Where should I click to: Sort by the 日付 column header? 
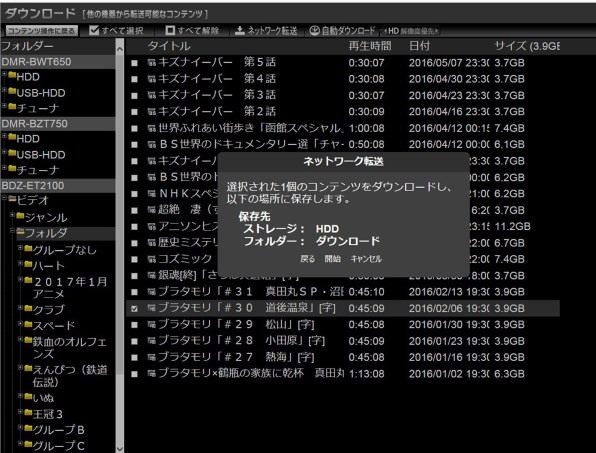420,46
